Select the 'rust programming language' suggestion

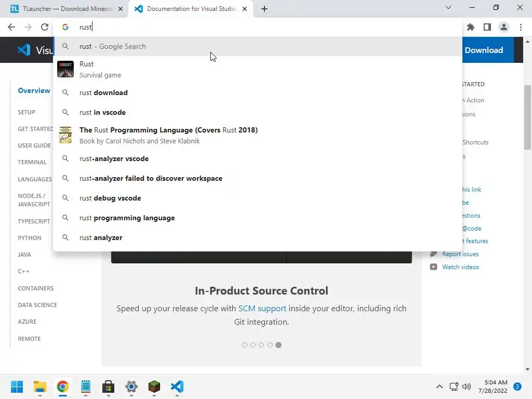point(258,218)
